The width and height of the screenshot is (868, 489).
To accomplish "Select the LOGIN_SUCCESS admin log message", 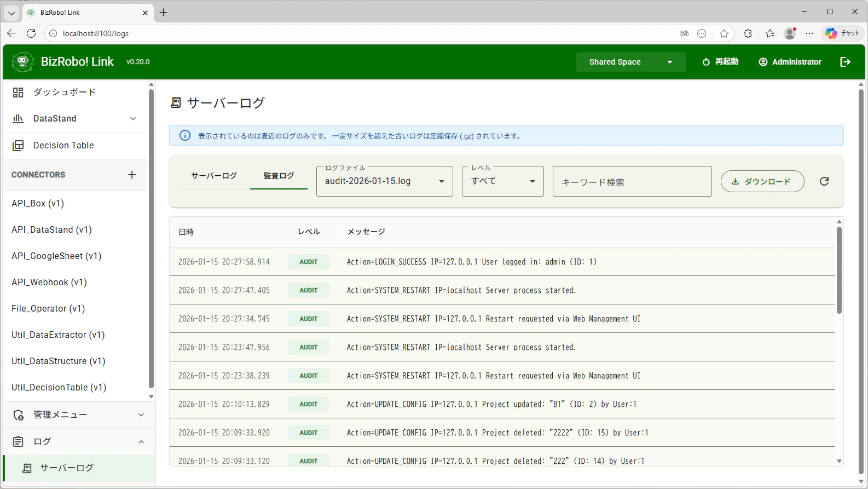I will 472,262.
